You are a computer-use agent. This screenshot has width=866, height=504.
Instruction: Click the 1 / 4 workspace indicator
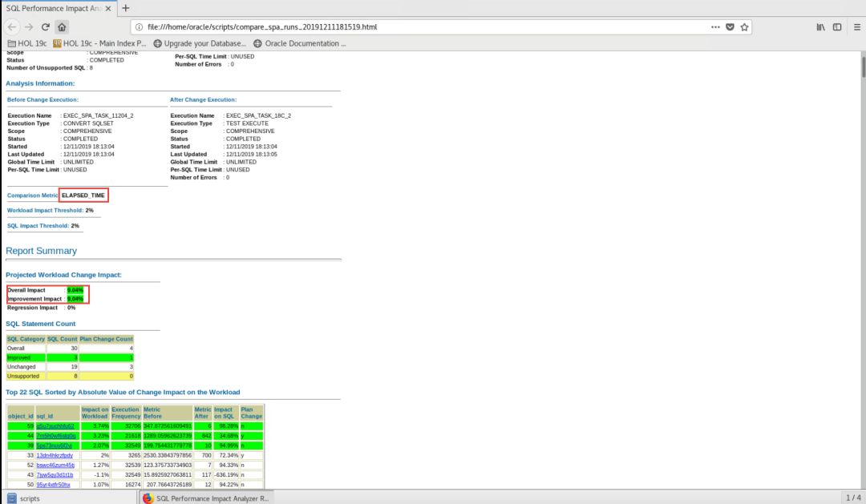(x=853, y=498)
